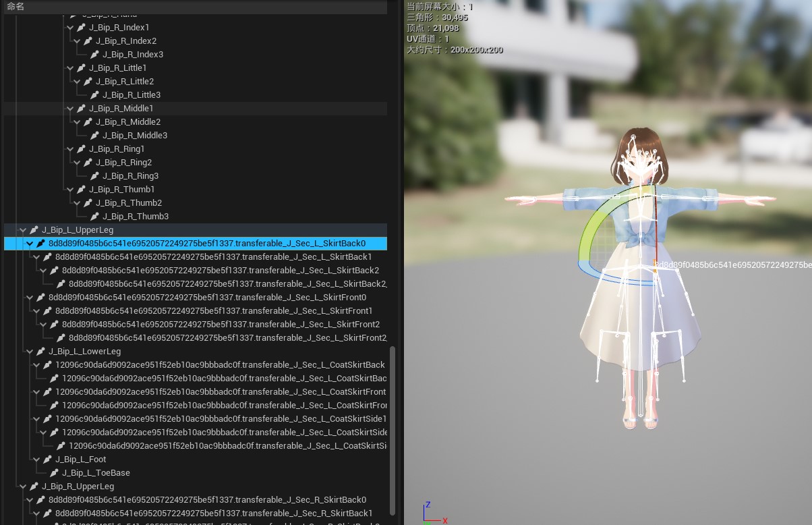The width and height of the screenshot is (812, 525).
Task: Select the bone icon for J_Bip_R_Thumb3
Action: (x=94, y=216)
